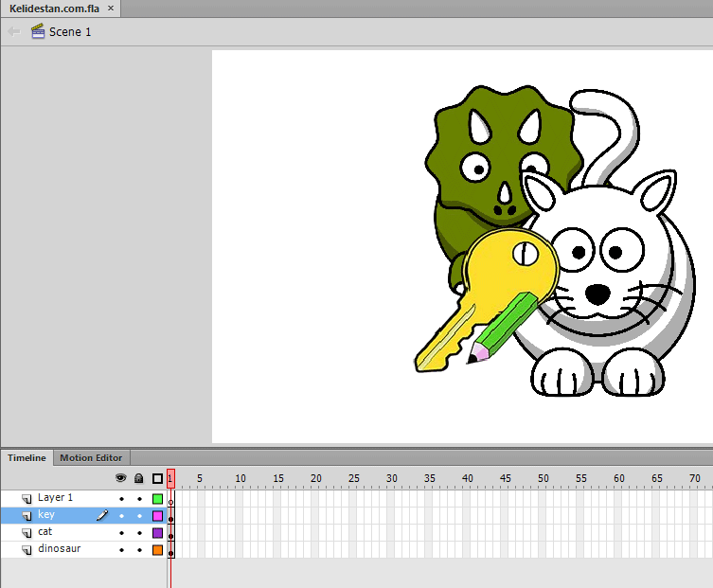Click the eye icon in timeline header
Viewport: 713px width, 588px height.
point(120,478)
